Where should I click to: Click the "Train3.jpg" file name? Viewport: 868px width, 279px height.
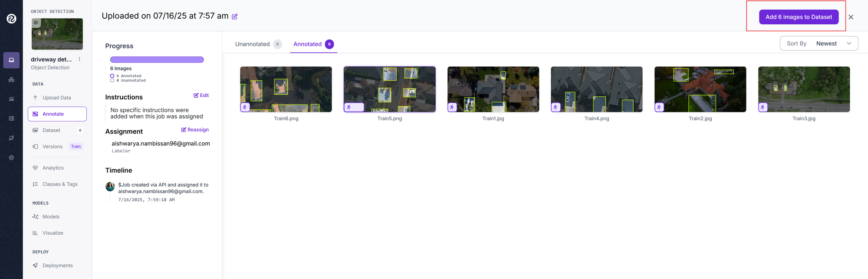pyautogui.click(x=804, y=118)
